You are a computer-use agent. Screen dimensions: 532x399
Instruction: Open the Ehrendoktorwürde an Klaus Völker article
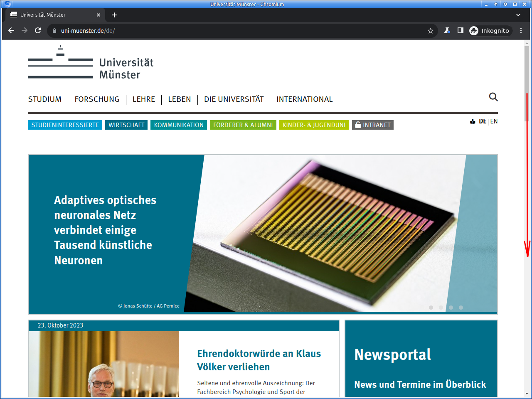click(259, 360)
